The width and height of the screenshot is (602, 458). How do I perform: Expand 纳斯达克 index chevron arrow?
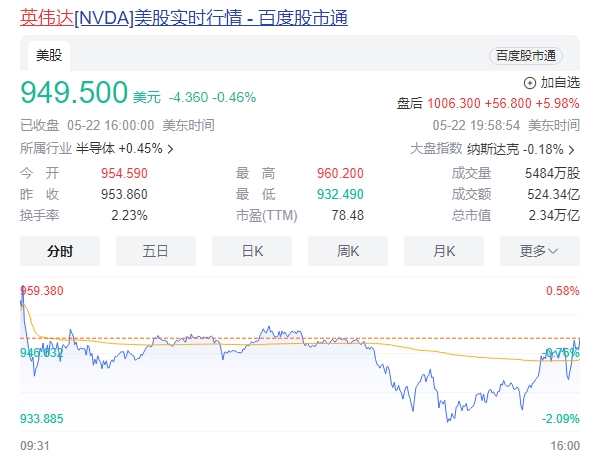point(571,150)
